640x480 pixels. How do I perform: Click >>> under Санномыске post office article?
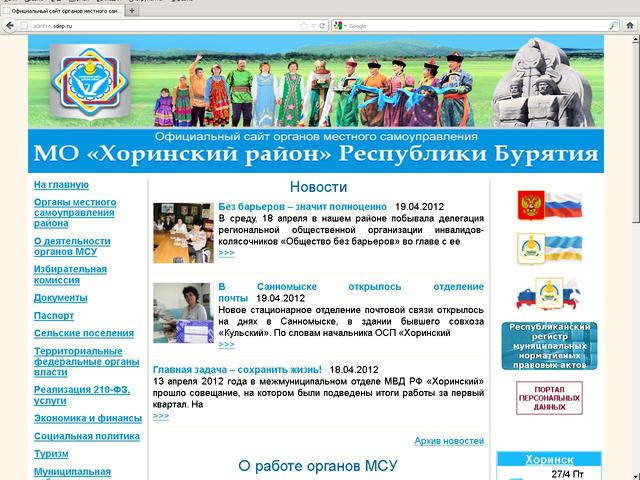coord(227,344)
